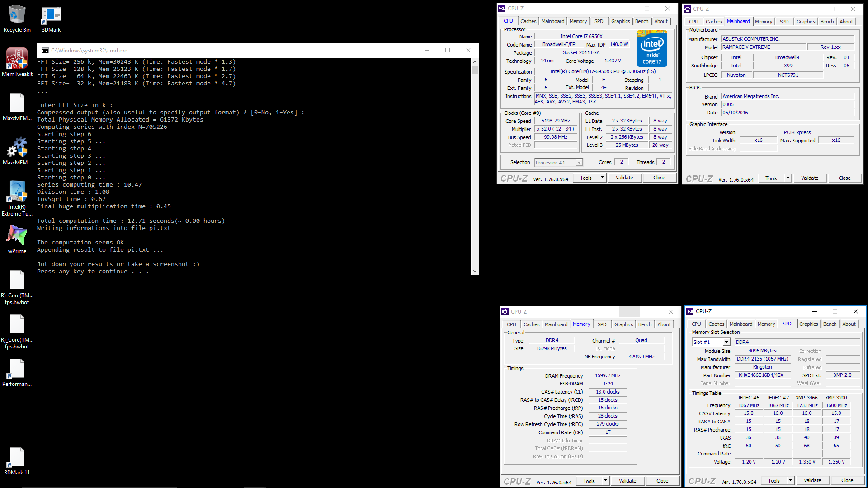Screen dimensions: 868x488
Task: Click Close button in SPD window
Action: pos(847,481)
